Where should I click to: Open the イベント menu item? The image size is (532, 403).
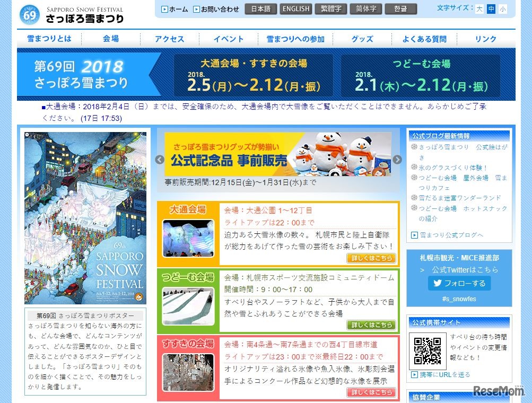pos(228,39)
